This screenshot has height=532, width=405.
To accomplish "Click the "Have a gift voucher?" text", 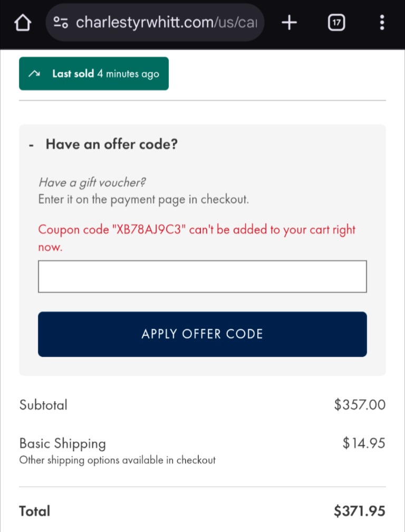I will (x=92, y=183).
